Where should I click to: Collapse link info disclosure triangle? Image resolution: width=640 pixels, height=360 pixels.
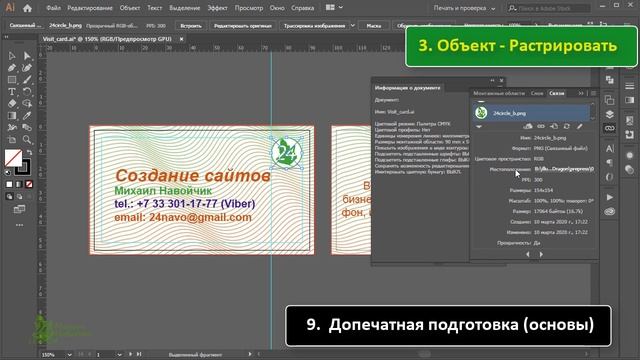click(x=479, y=127)
